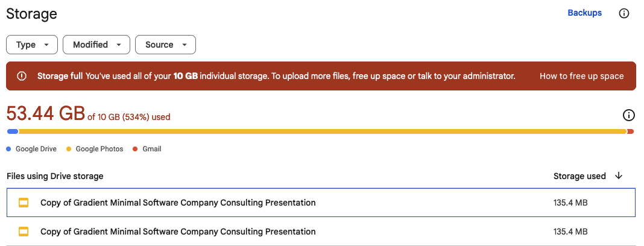Sort by the Storage used column header

pos(579,176)
